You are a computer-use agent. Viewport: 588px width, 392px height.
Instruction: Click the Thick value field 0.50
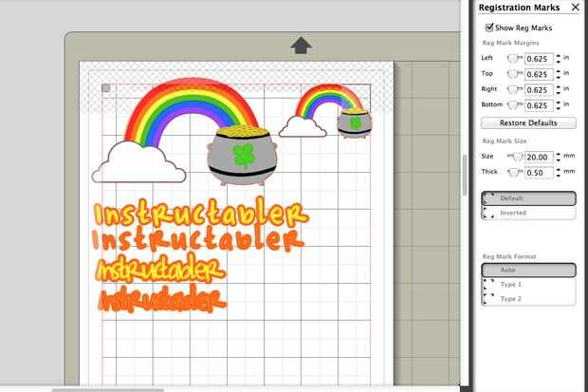[x=539, y=173]
